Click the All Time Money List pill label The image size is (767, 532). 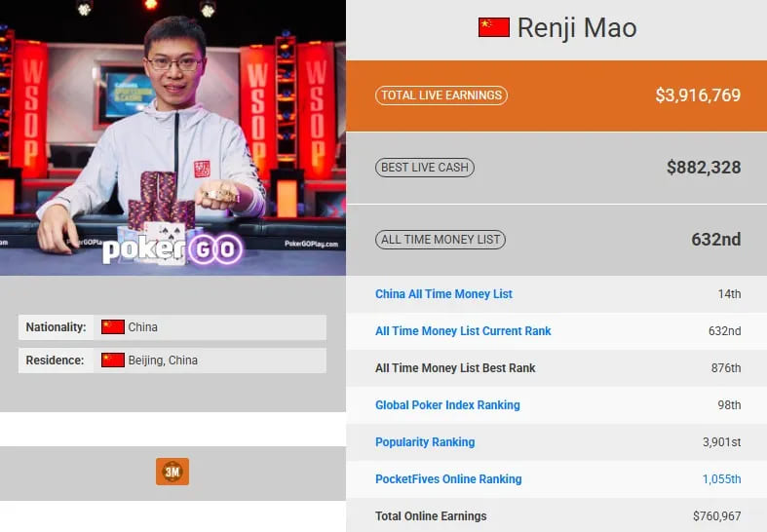point(441,240)
